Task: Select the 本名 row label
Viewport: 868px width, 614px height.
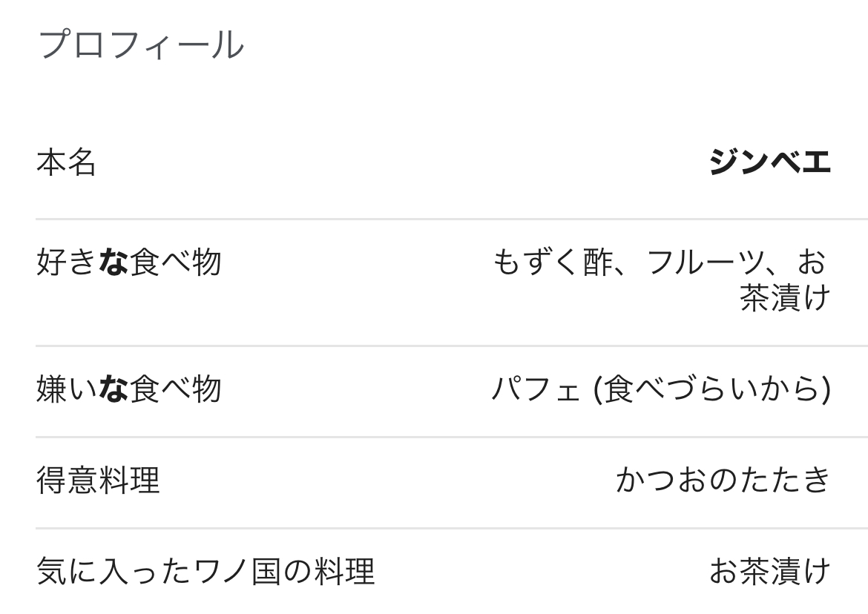Action: (x=66, y=162)
